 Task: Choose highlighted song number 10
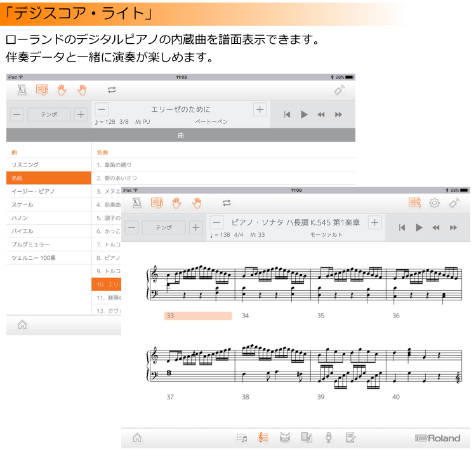point(107,285)
